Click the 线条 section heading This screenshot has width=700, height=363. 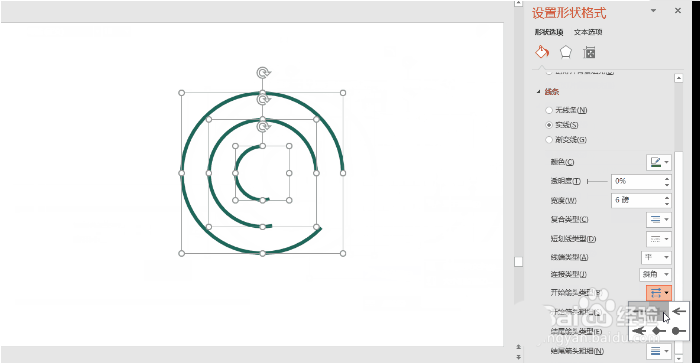pyautogui.click(x=552, y=92)
